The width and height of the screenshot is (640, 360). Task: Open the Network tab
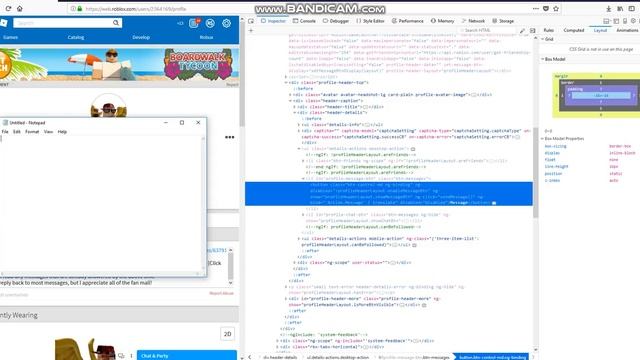tap(473, 21)
